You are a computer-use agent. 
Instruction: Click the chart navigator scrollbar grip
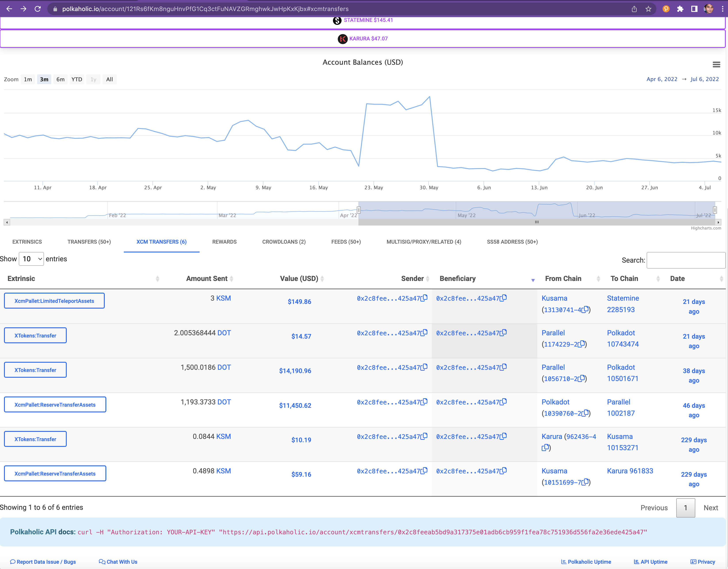[x=537, y=222]
